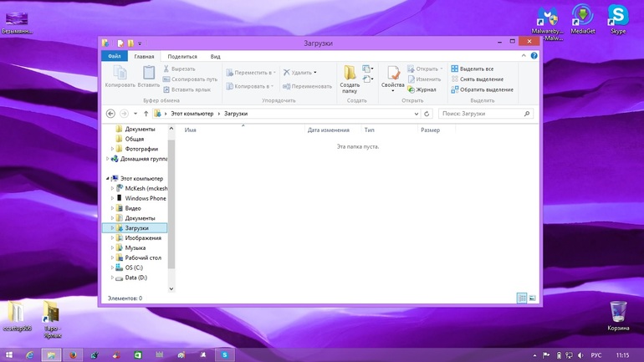Open Internet Explorer from taskbar
This screenshot has width=644, height=362.
click(29, 355)
